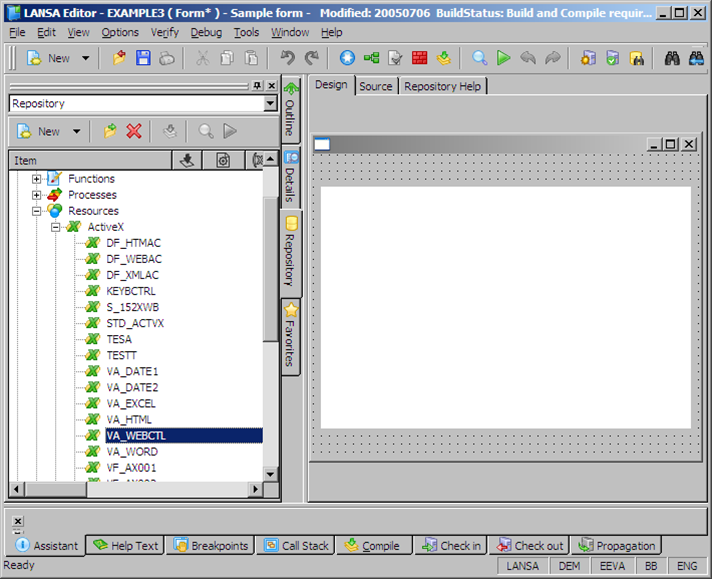Switch to the Repository Help tab
Viewport: 712px width, 579px height.
click(x=442, y=86)
